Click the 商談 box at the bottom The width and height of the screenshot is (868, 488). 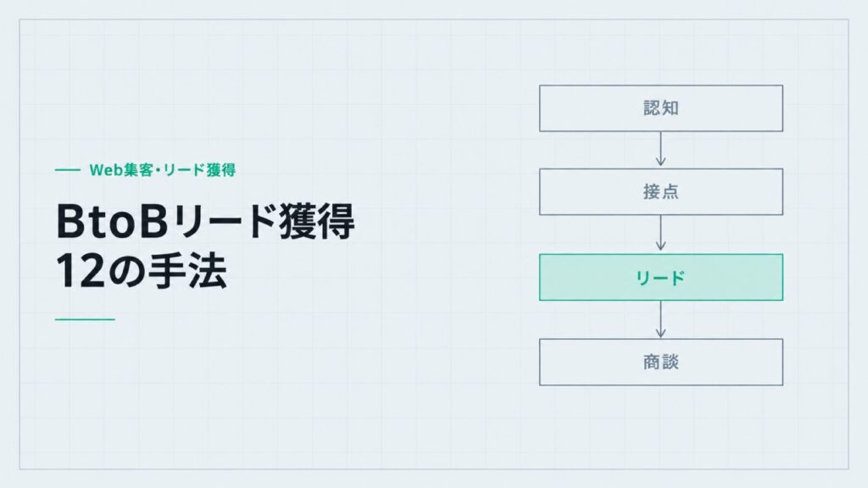coord(661,362)
